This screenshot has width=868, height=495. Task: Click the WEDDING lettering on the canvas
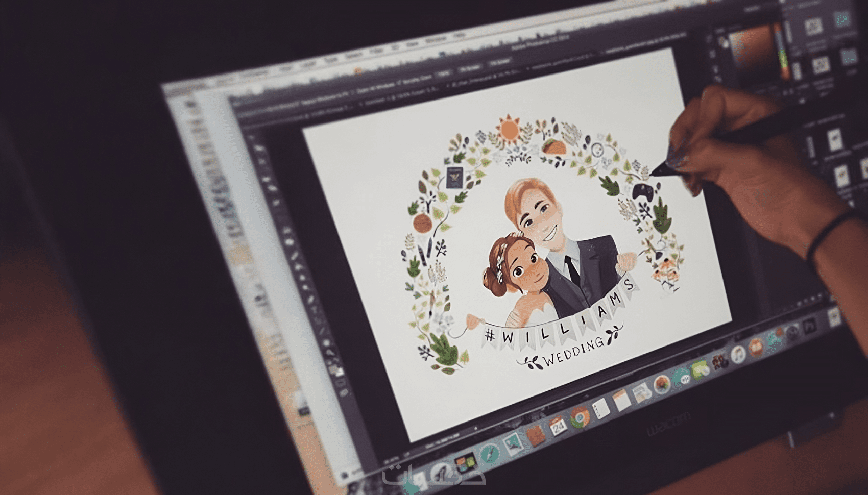tap(573, 351)
